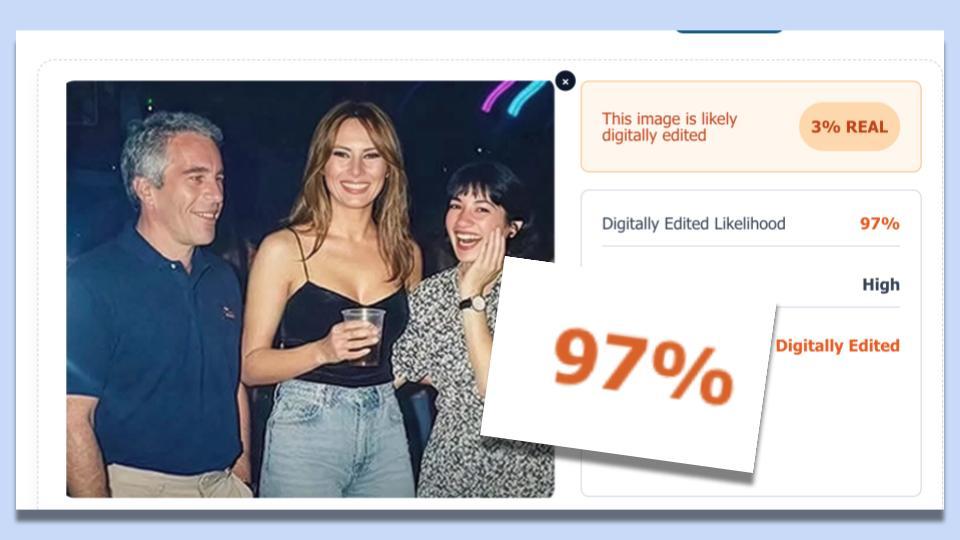
Task: Click the black camisole top in the photo
Action: [x=344, y=334]
